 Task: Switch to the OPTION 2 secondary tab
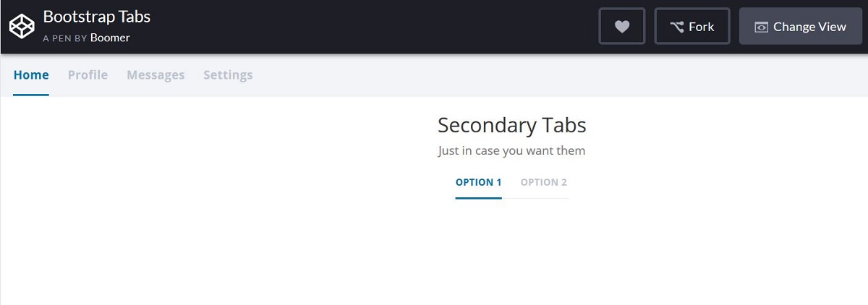(544, 182)
